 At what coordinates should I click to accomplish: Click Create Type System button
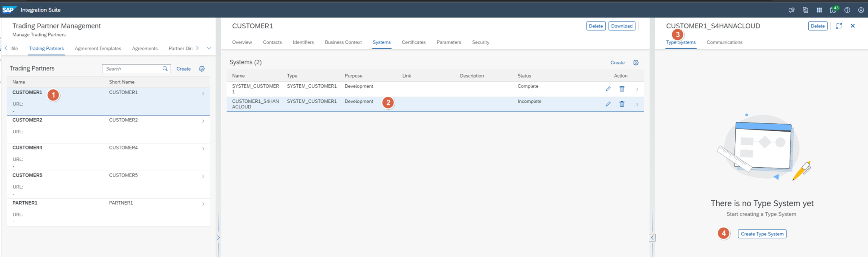click(762, 234)
